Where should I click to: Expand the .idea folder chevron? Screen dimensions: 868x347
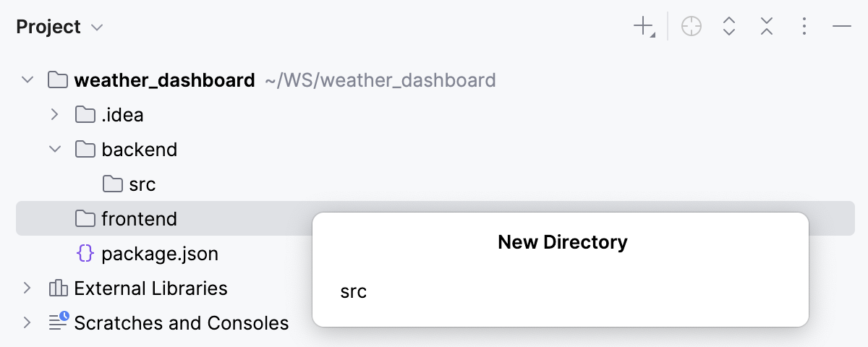(54, 114)
